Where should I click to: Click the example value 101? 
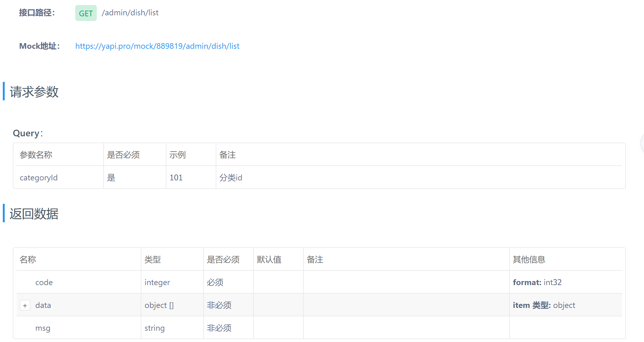click(176, 178)
